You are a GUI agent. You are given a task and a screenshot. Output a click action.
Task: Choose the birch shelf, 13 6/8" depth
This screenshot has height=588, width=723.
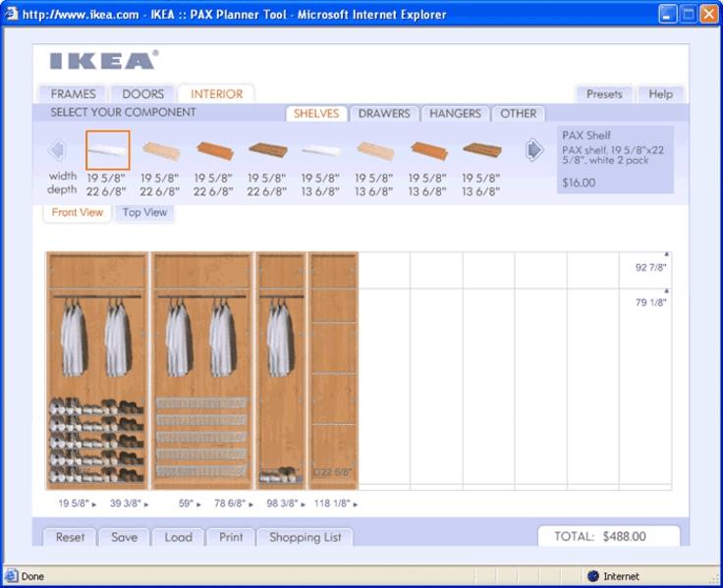coord(375,151)
